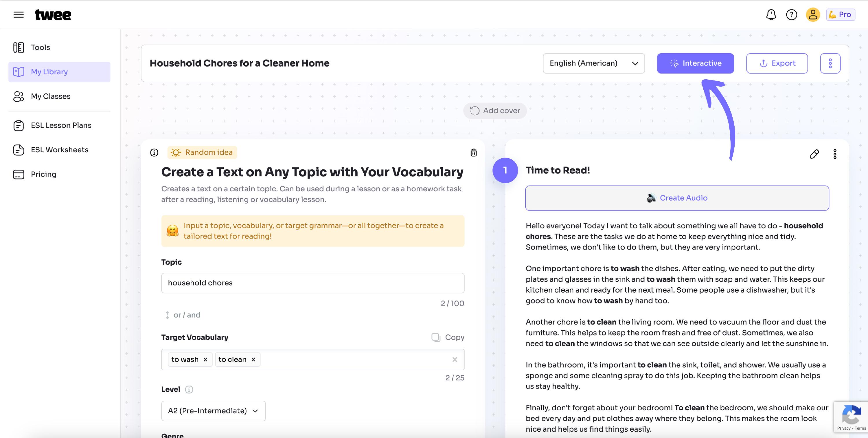
Task: Remove the 'to clean' vocabulary tag
Action: tap(253, 360)
